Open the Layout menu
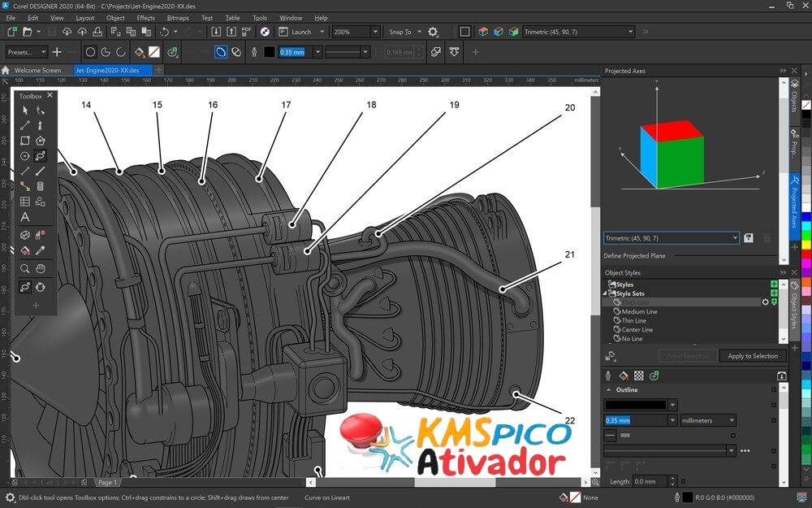812x508 pixels. [85, 18]
